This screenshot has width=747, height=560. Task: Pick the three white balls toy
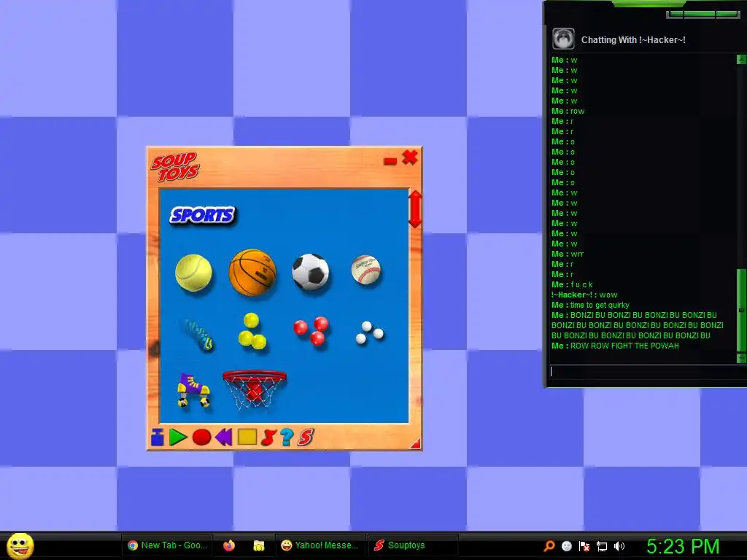point(370,332)
